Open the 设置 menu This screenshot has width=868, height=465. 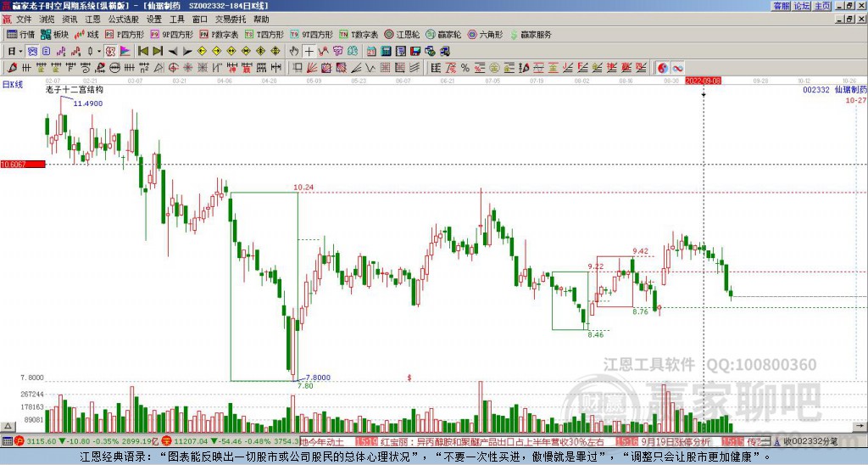point(154,20)
